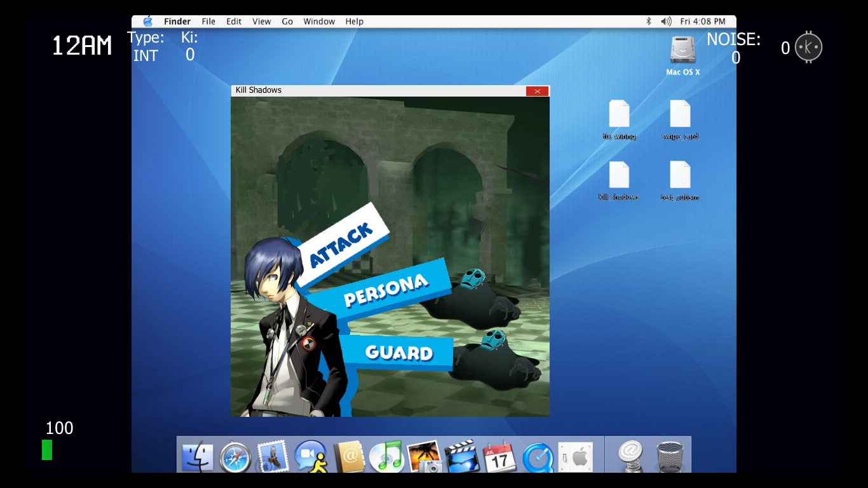
Task: Open the Window menu
Action: point(319,22)
